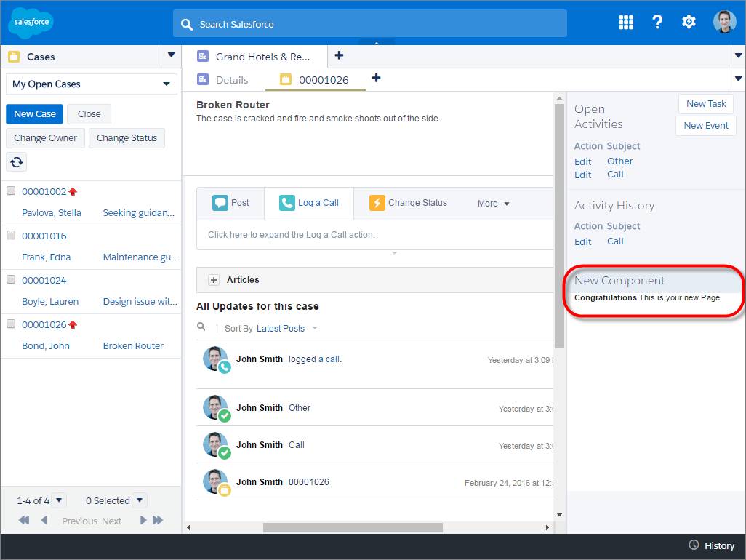
Task: Open the App Launcher grid icon
Action: (x=625, y=22)
